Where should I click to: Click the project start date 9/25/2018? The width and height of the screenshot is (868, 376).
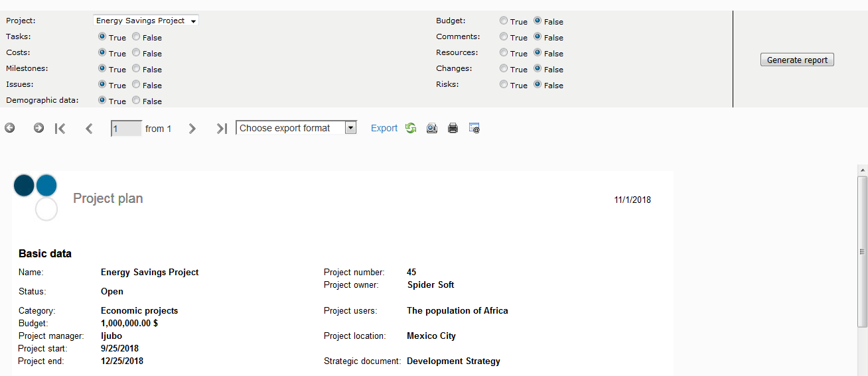[x=119, y=348]
